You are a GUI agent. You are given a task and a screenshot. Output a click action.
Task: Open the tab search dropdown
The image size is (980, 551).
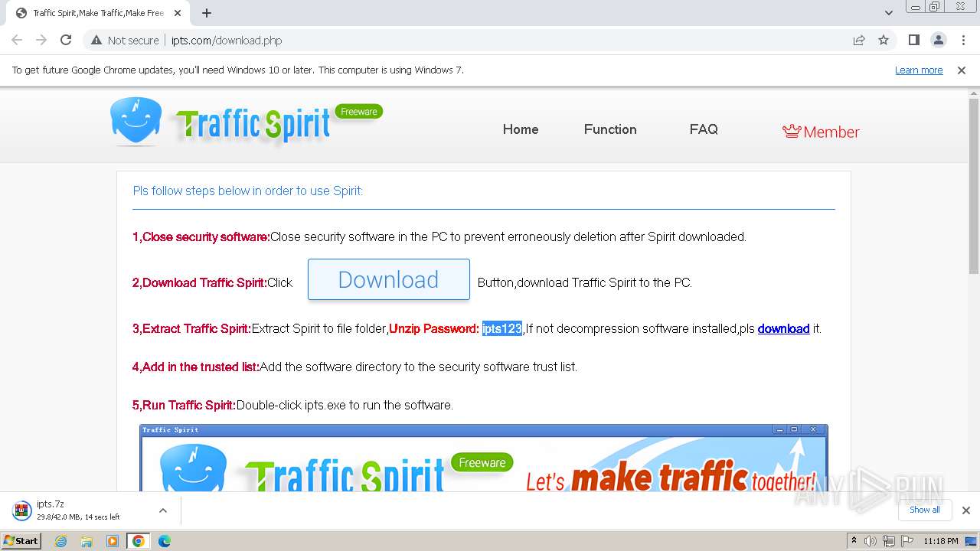point(889,13)
